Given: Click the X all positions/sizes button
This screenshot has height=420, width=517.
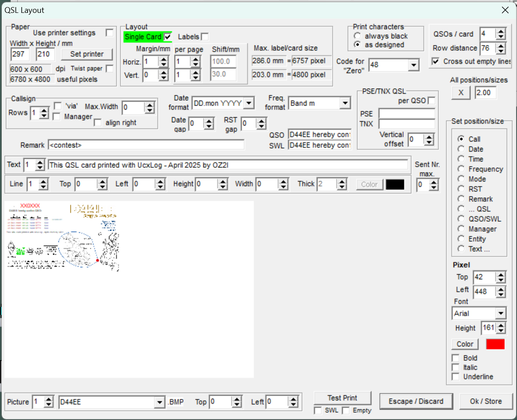Looking at the screenshot, I should click(461, 93).
